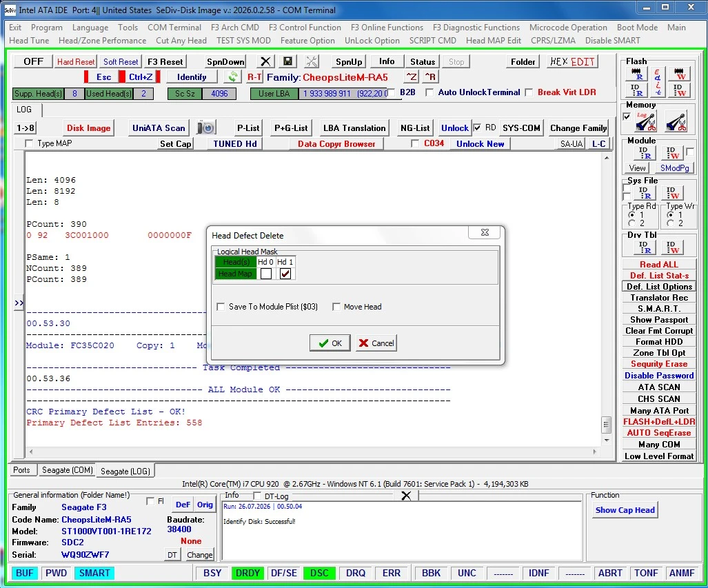
Task: Click the camera screenshot icon
Action: pyautogui.click(x=206, y=128)
